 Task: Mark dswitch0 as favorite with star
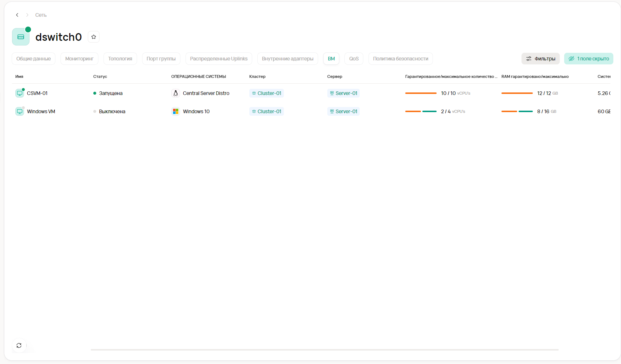(94, 37)
